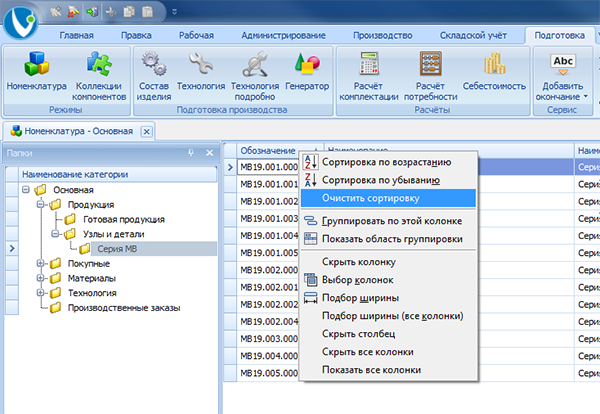This screenshot has height=414, width=600.
Task: Open Расчёт потребности tool
Action: tap(430, 66)
